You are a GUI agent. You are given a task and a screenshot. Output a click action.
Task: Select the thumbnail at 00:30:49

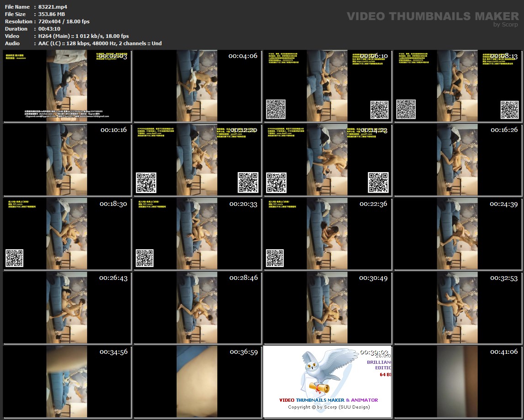(x=328, y=308)
